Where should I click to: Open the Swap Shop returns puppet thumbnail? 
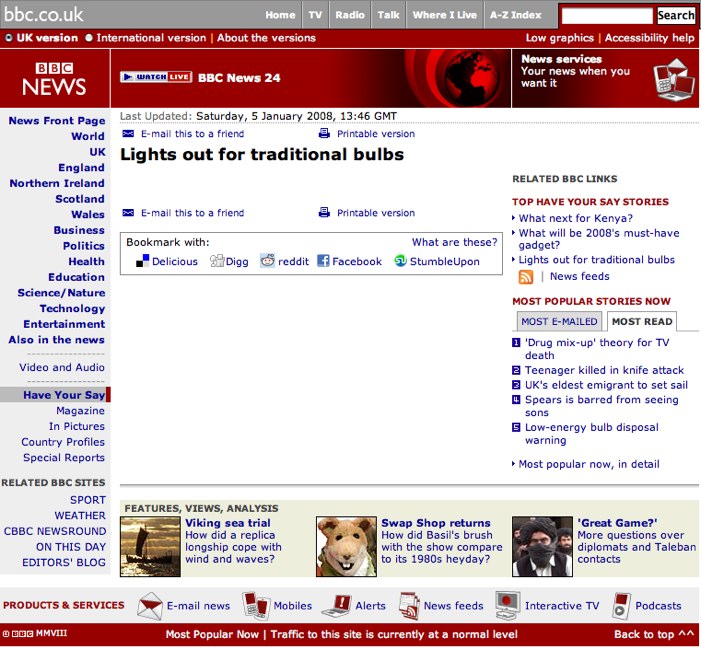coord(346,546)
